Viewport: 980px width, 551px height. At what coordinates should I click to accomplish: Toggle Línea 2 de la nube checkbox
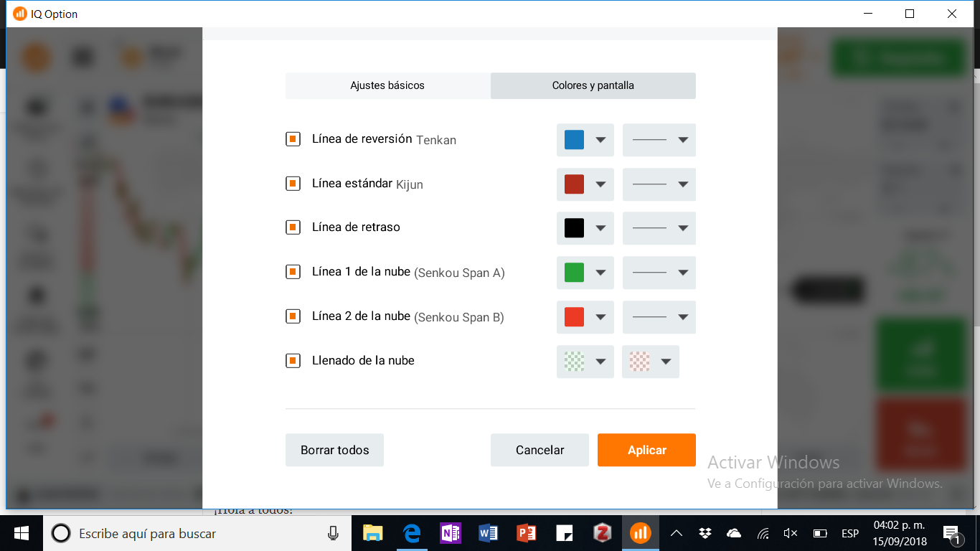click(x=293, y=316)
